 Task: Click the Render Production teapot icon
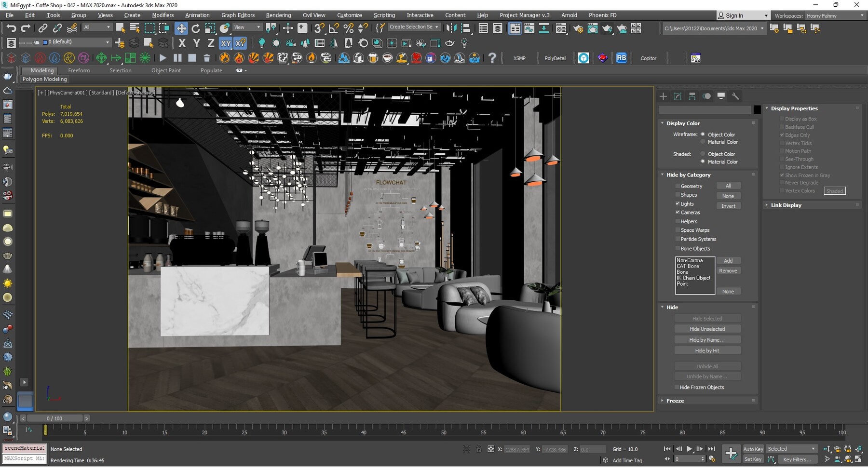click(x=607, y=28)
